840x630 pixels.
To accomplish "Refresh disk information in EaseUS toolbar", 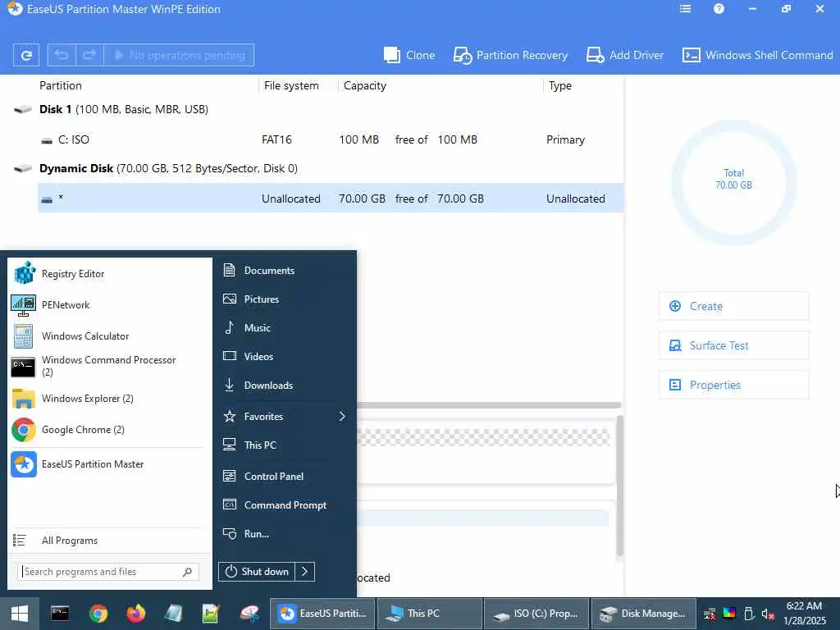I will tap(25, 55).
